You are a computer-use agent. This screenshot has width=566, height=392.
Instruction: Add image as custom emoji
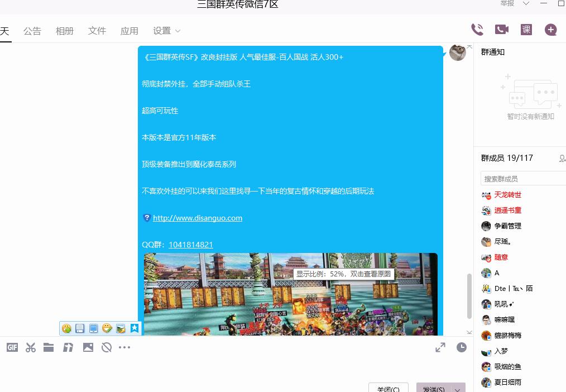pos(66,328)
